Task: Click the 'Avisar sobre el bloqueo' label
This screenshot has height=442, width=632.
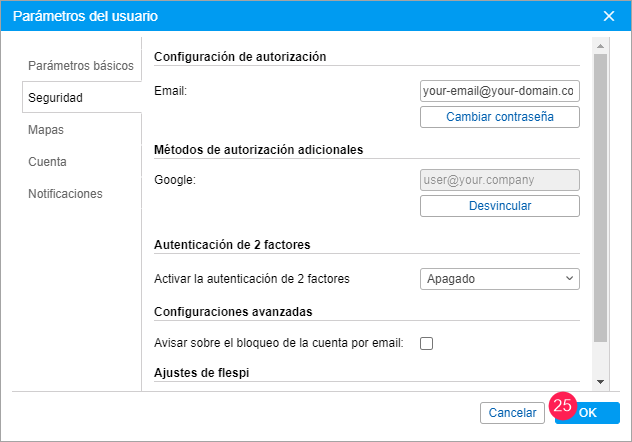Action: coord(279,344)
